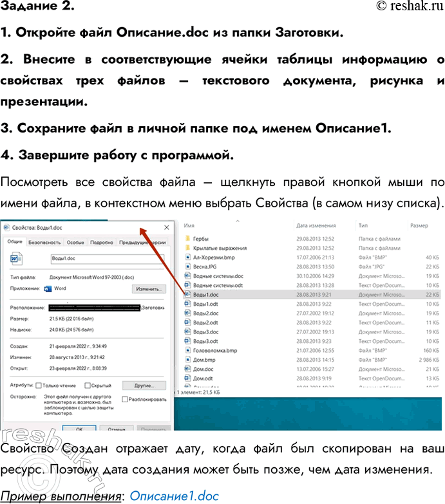Image resolution: width=445 pixels, height=504 pixels.
Task: Select the Дом.odt file icon
Action: (187, 378)
